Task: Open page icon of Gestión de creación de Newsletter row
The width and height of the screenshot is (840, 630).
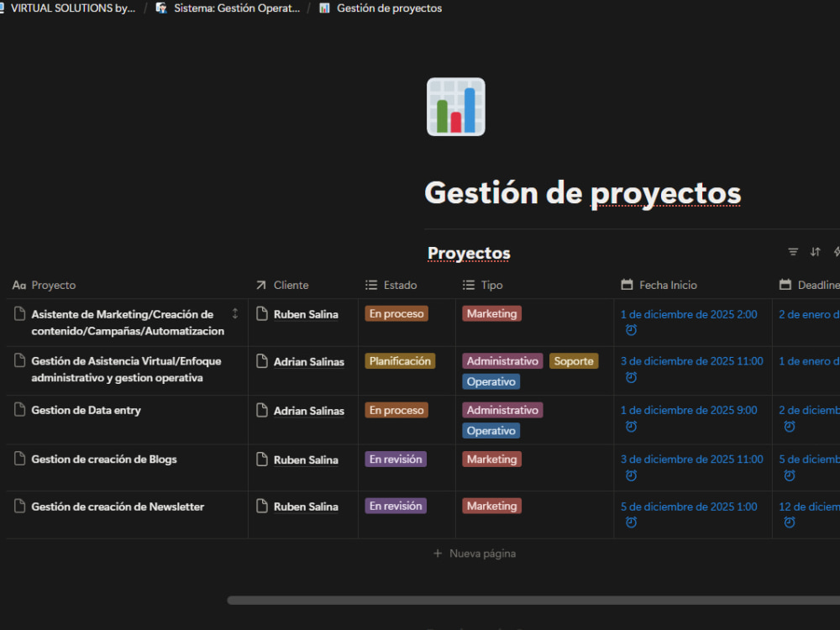Action: coord(19,506)
